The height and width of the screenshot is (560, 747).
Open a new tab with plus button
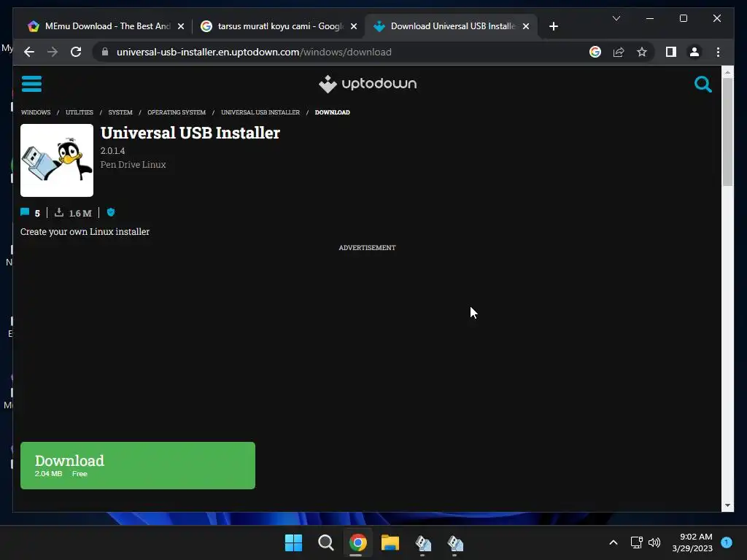point(553,26)
